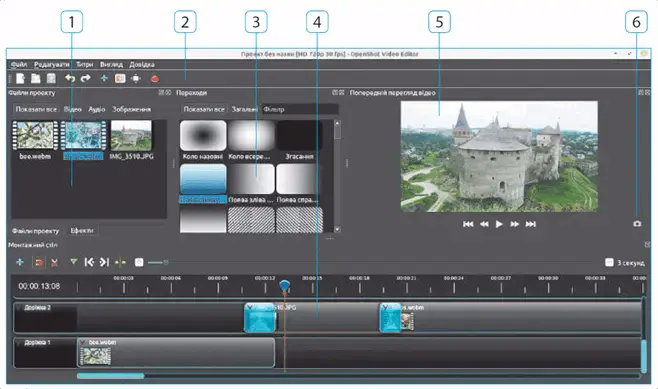Screen dimensions: 658x389
Task: Click the transitions Фільтр input field
Action: [x=300, y=109]
